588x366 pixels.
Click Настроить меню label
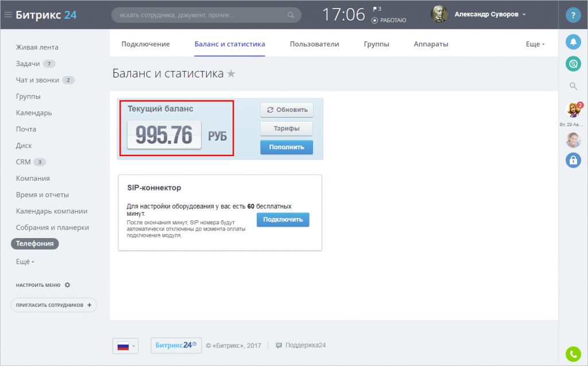pyautogui.click(x=38, y=285)
